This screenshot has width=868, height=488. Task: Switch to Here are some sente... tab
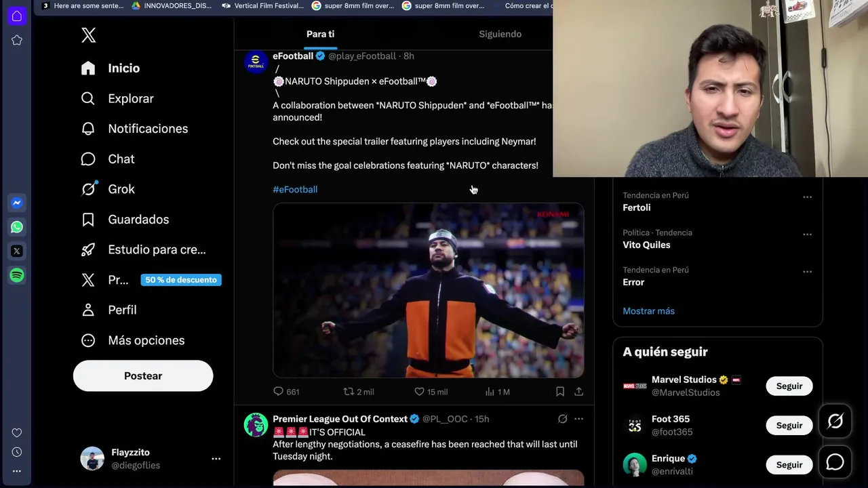tap(82, 5)
